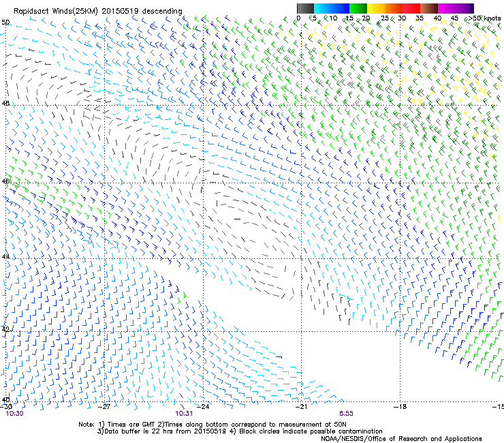Click the 'NOAA/NESDIS/Office of Research and Applications' credit

[401, 439]
